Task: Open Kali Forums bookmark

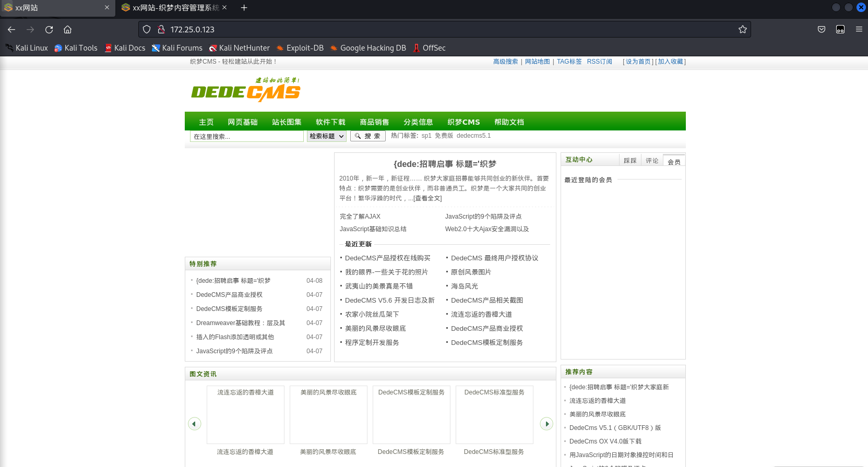Action: tap(177, 48)
